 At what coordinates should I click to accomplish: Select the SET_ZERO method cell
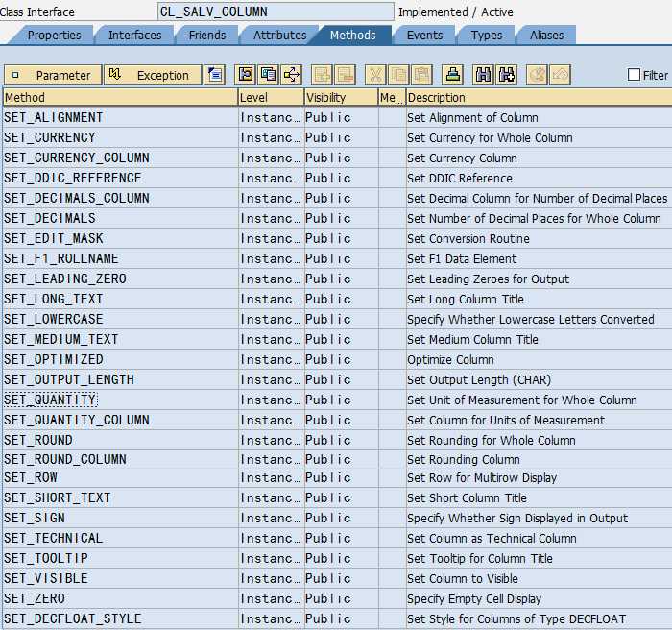coord(120,598)
